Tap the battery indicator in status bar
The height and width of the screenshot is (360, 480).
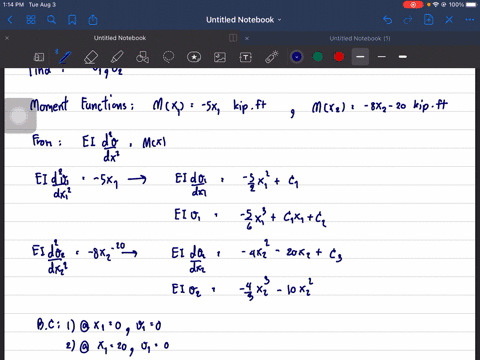471,5
